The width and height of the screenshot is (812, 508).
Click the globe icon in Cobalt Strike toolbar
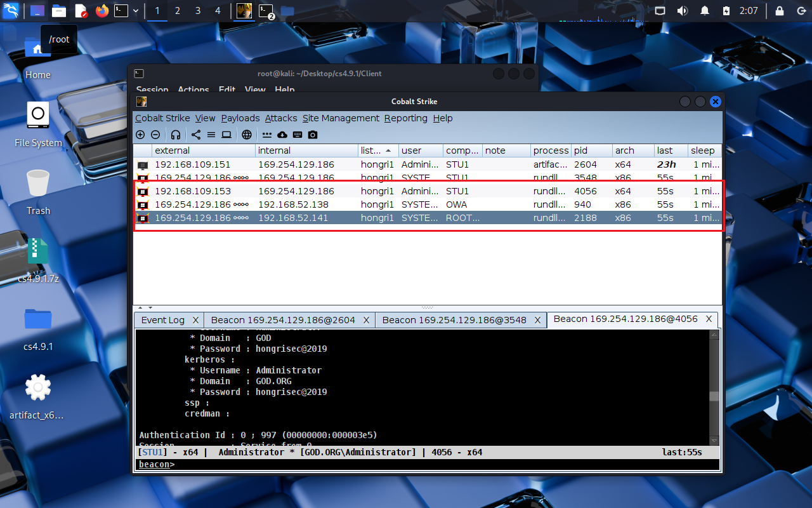pos(247,135)
